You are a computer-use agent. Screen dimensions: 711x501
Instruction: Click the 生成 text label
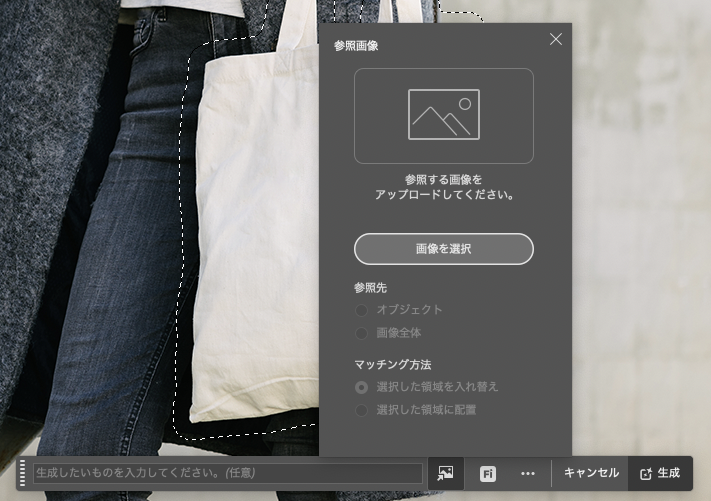668,473
